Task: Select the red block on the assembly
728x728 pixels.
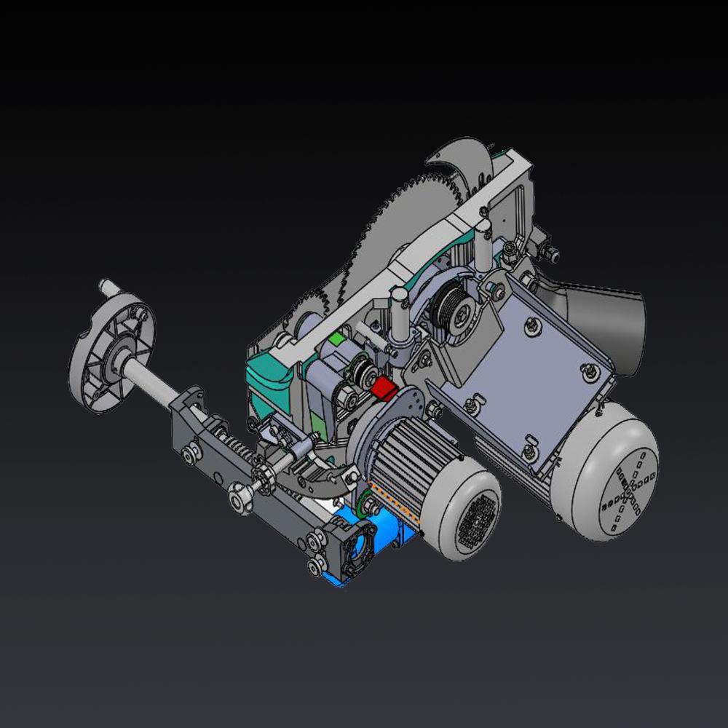Action: pyautogui.click(x=381, y=387)
